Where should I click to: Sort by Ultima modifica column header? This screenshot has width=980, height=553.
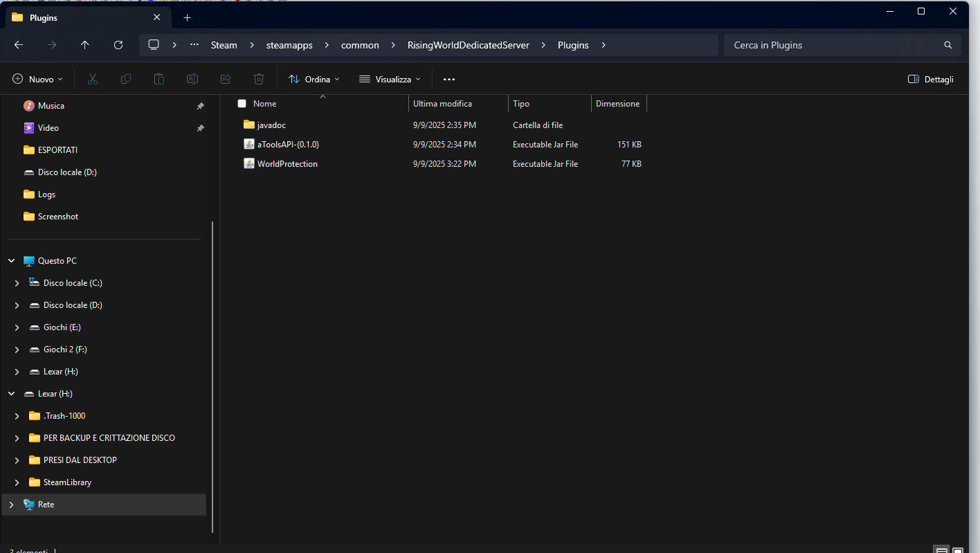(x=442, y=104)
